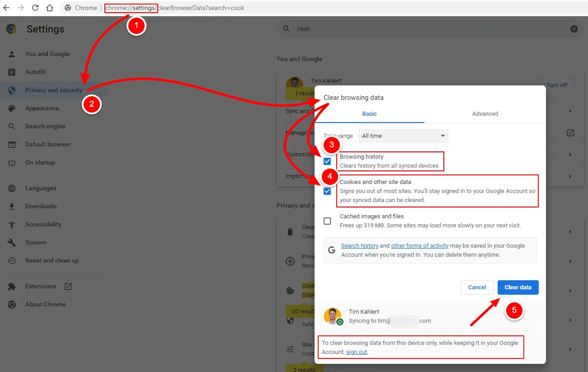Click the Reset and clean up clock icon
Screen dimensions: 588x372
pyautogui.click(x=12, y=260)
